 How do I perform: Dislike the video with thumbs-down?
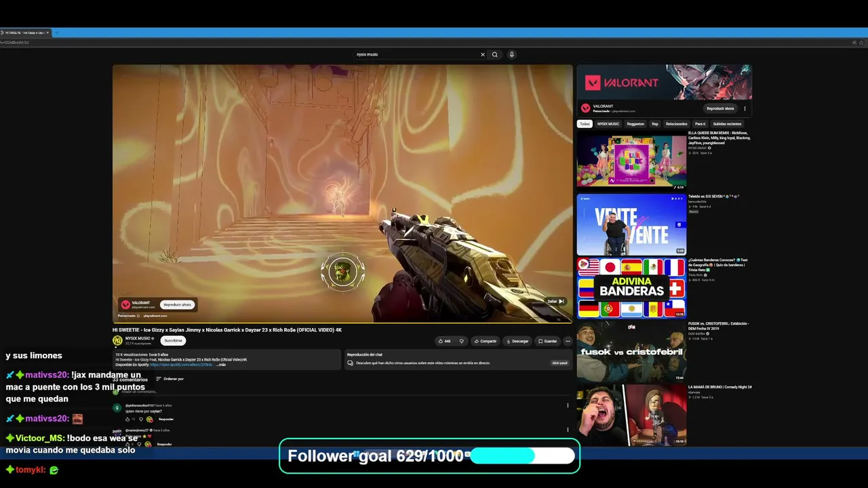pyautogui.click(x=462, y=341)
